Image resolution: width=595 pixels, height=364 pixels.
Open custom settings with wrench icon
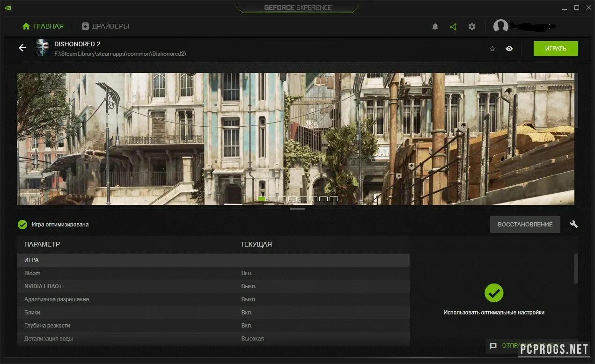(574, 224)
